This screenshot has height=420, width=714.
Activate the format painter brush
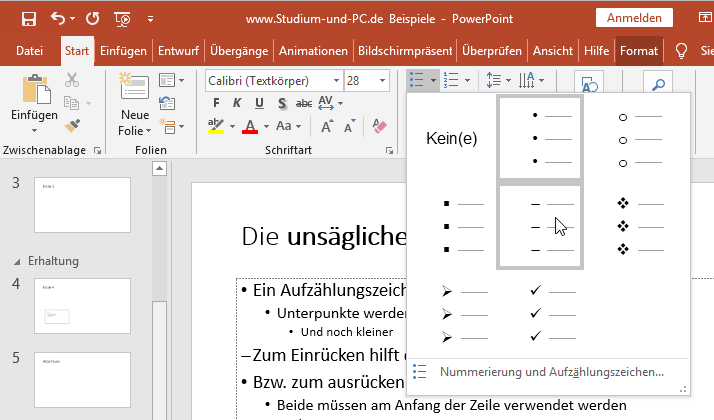72,126
